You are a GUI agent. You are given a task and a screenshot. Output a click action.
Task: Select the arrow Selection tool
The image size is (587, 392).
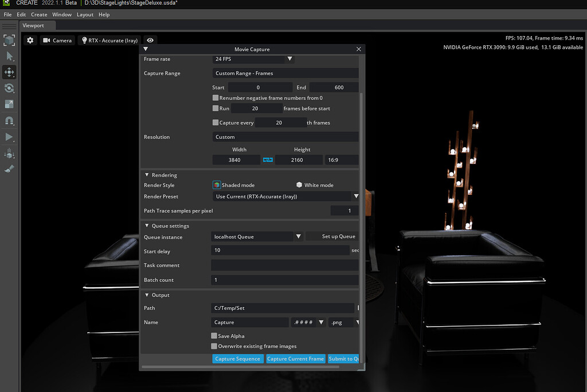coord(9,56)
